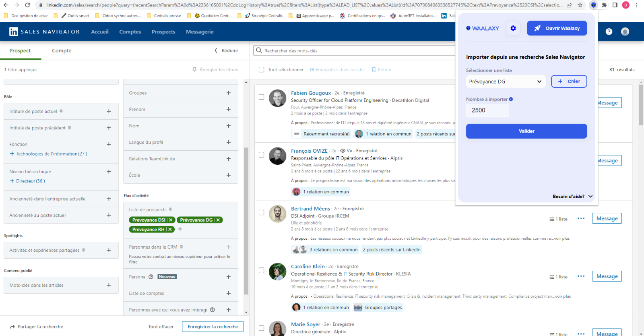Message Bertrand Méens with Message button
The image size is (644, 336).
pos(607,218)
